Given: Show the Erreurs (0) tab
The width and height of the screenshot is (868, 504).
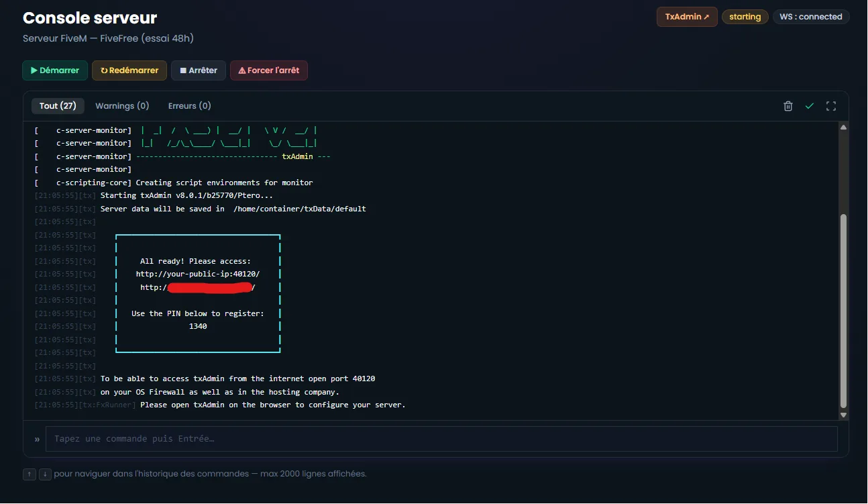Looking at the screenshot, I should click(189, 106).
